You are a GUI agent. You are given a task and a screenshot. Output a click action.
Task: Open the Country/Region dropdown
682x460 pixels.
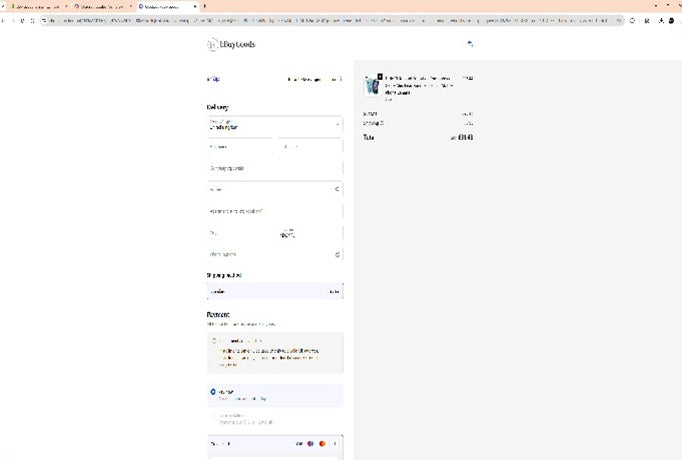[x=274, y=125]
